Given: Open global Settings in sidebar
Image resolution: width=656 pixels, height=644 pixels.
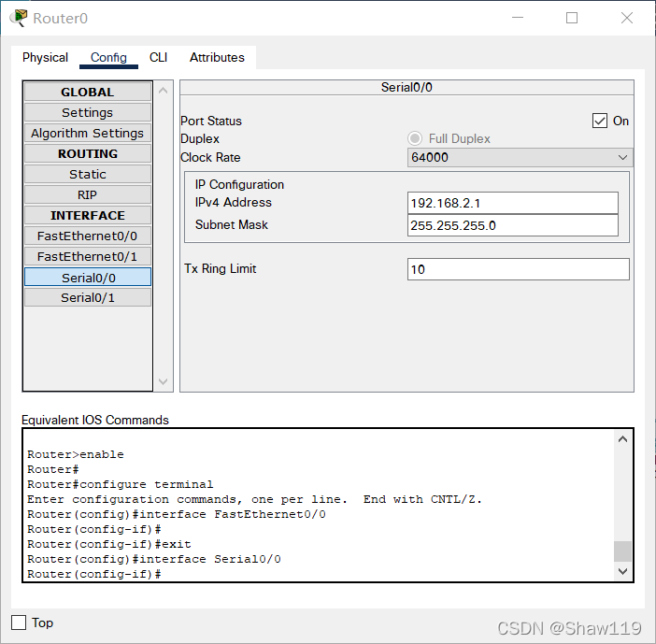Looking at the screenshot, I should pos(87,112).
